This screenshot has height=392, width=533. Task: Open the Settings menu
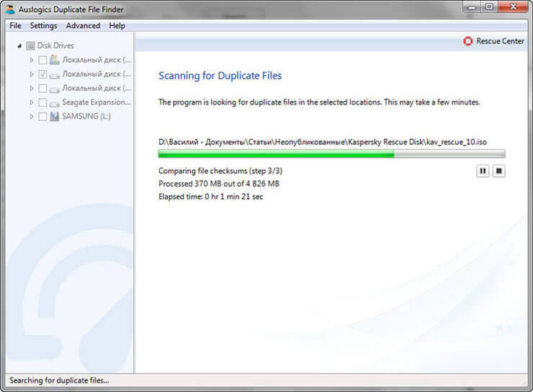coord(43,26)
